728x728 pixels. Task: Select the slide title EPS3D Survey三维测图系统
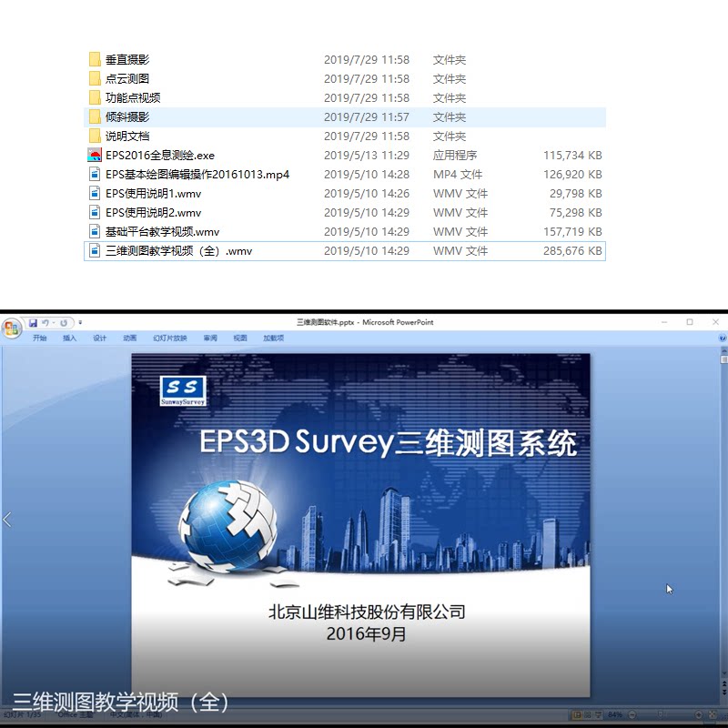(389, 442)
